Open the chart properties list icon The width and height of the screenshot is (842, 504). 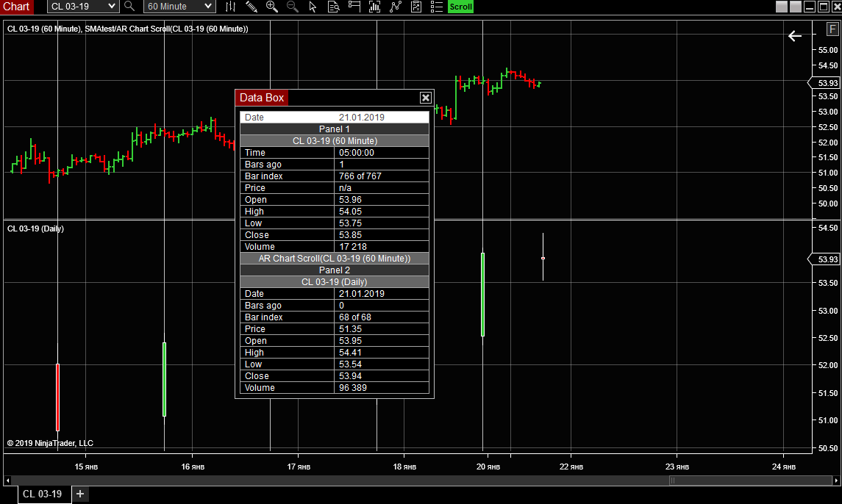click(x=437, y=7)
